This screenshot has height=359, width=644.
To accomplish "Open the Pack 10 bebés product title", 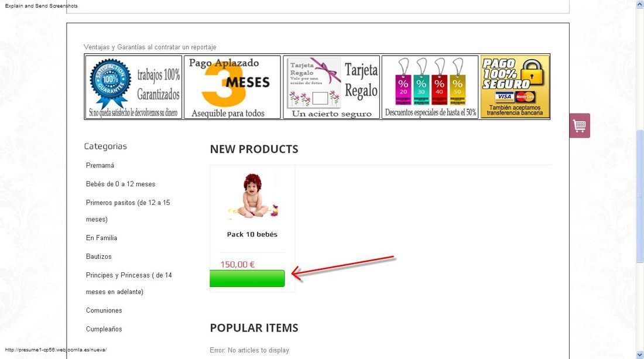I will pyautogui.click(x=252, y=234).
